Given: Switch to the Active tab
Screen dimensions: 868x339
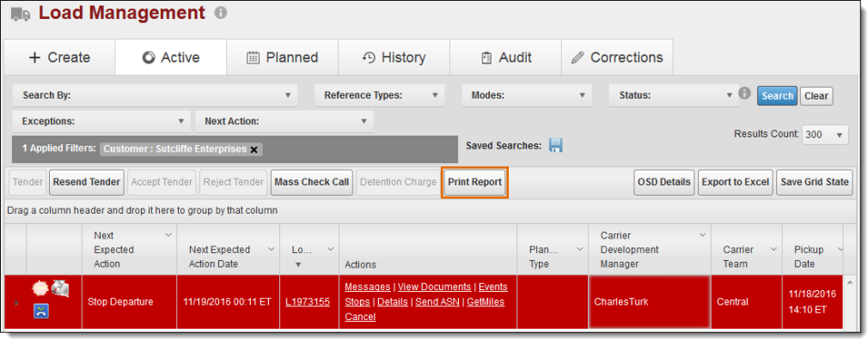Looking at the screenshot, I should point(170,58).
